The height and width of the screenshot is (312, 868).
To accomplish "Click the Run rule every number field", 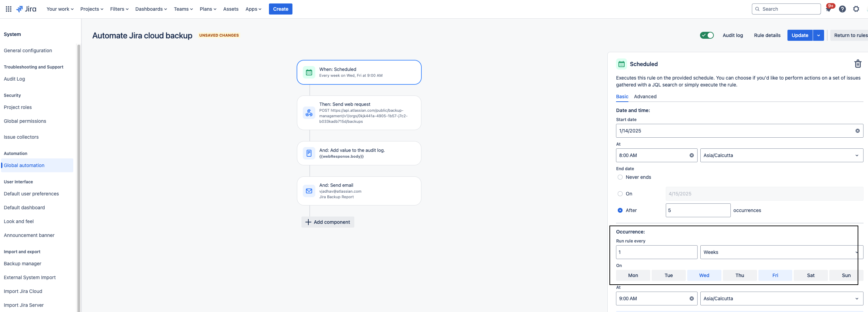I will tap(656, 252).
